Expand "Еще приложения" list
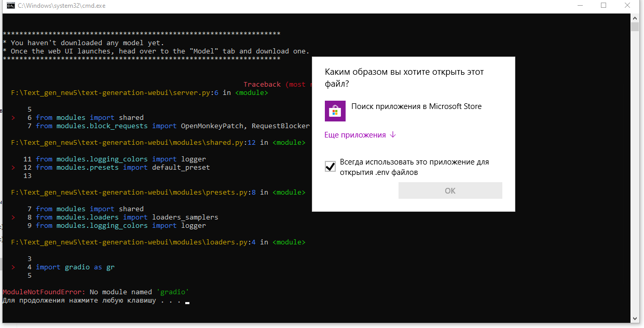 tap(360, 135)
